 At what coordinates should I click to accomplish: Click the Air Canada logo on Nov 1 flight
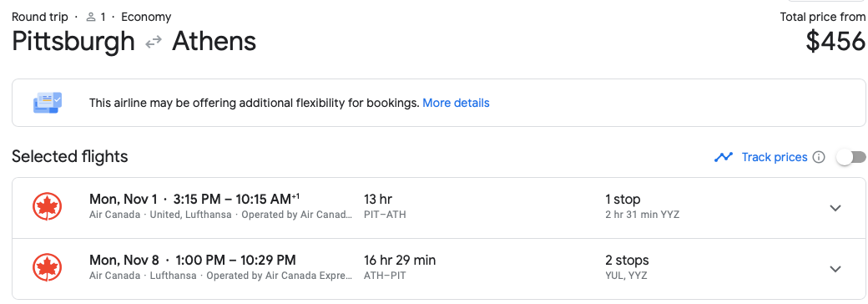coord(47,208)
